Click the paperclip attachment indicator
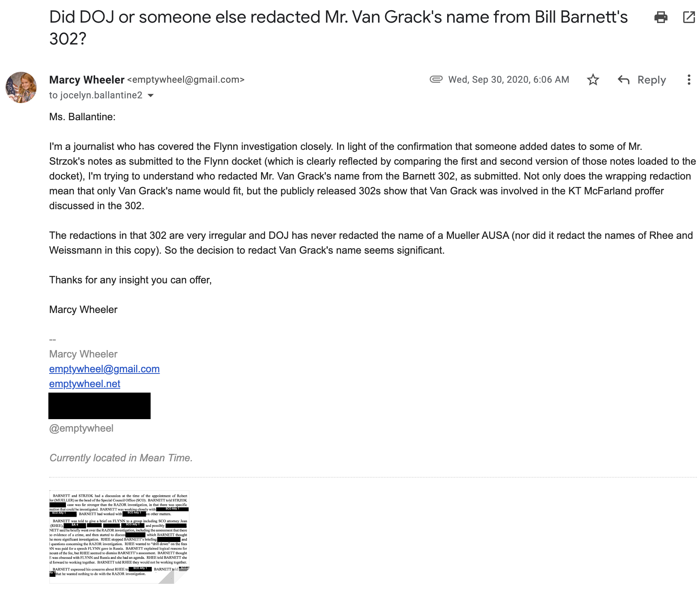The height and width of the screenshot is (601, 700). (x=436, y=79)
